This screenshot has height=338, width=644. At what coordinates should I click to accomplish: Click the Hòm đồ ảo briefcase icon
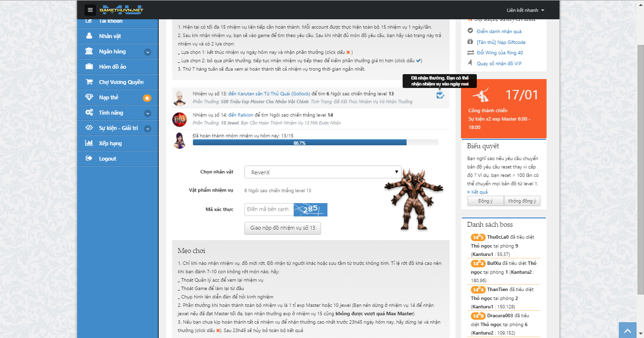click(x=89, y=67)
